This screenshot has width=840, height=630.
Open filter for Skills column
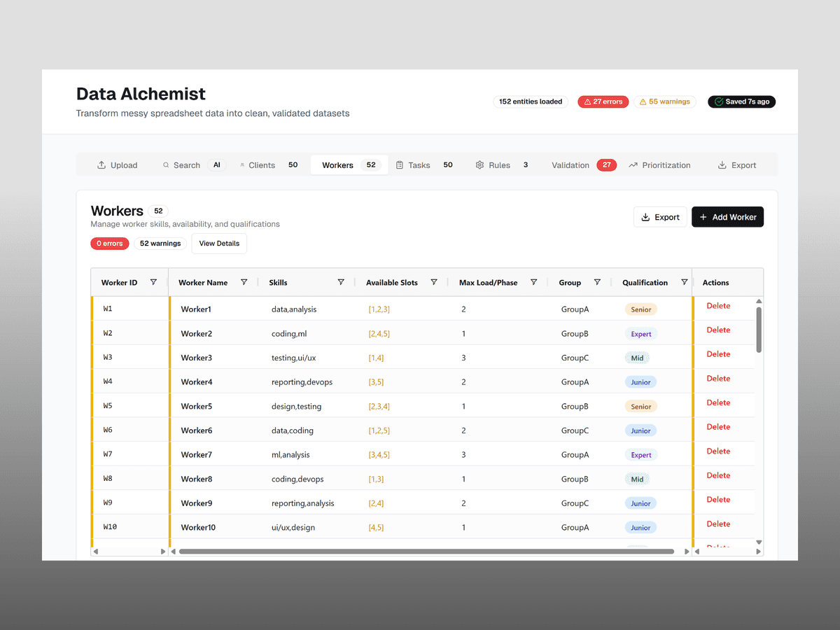pyautogui.click(x=341, y=282)
